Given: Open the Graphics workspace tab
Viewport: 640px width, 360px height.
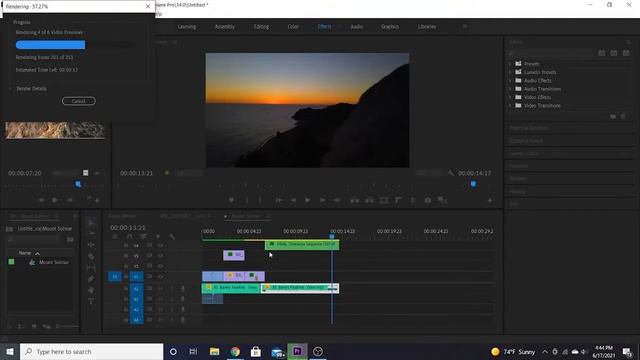Looking at the screenshot, I should pyautogui.click(x=390, y=27).
